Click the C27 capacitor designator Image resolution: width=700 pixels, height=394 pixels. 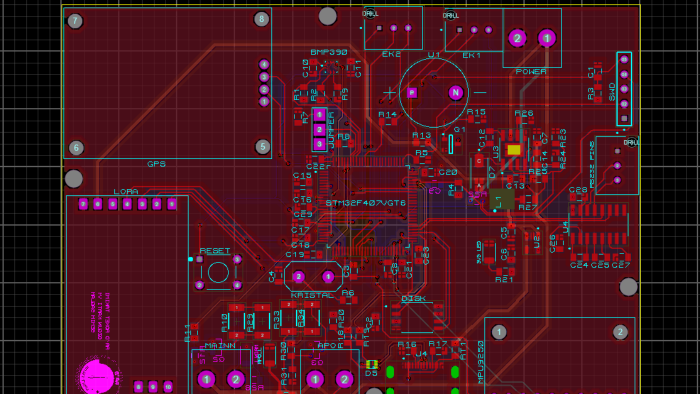tap(621, 265)
